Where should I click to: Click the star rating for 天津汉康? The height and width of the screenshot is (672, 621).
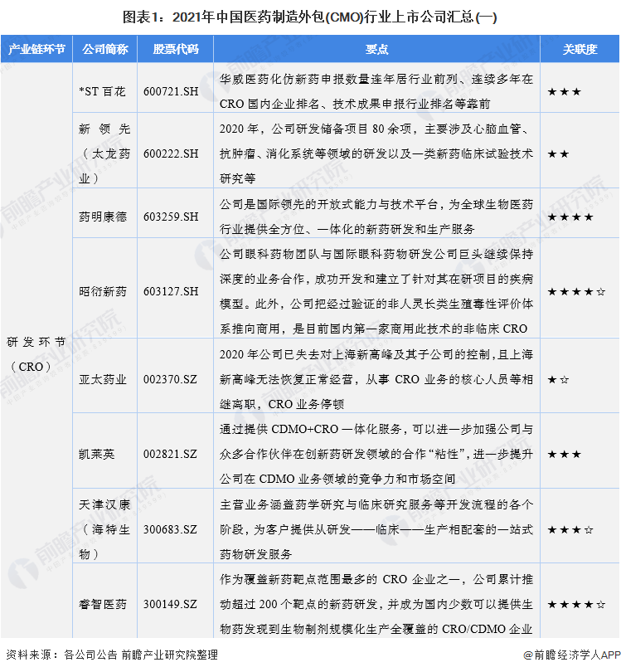point(570,529)
